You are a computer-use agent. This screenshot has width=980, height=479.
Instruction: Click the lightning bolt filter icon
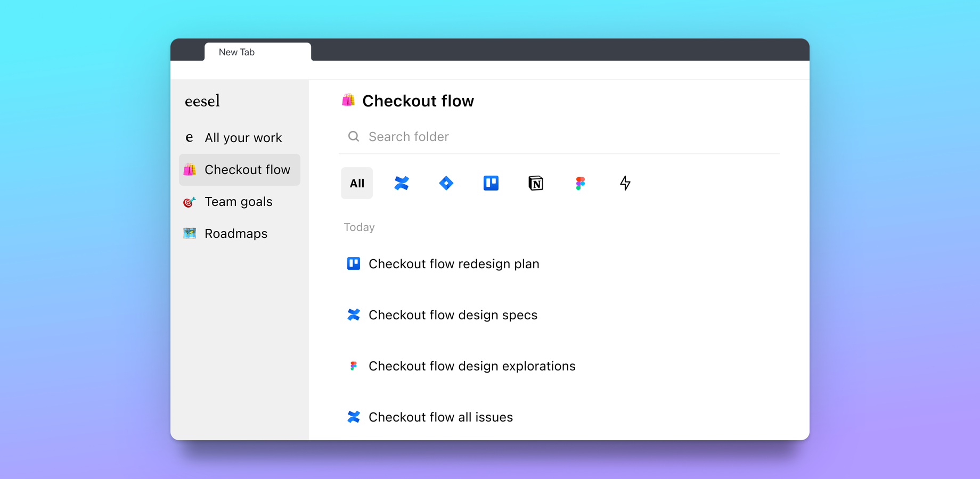(625, 183)
